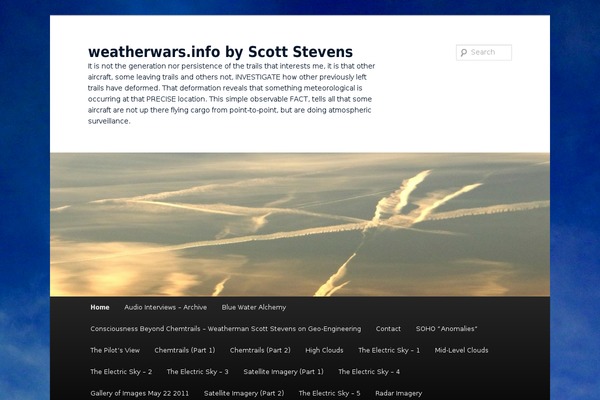Open Audio Interviews – Archive page

[165, 307]
